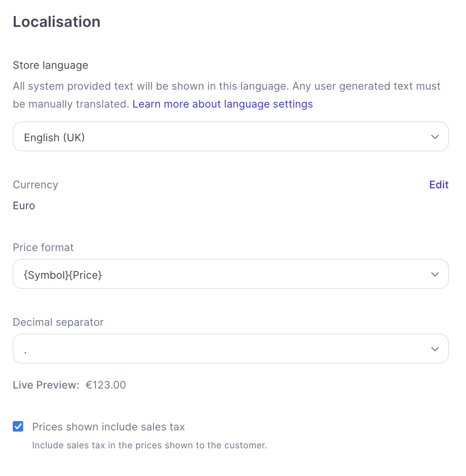Open Learn more about language settings link

click(223, 104)
